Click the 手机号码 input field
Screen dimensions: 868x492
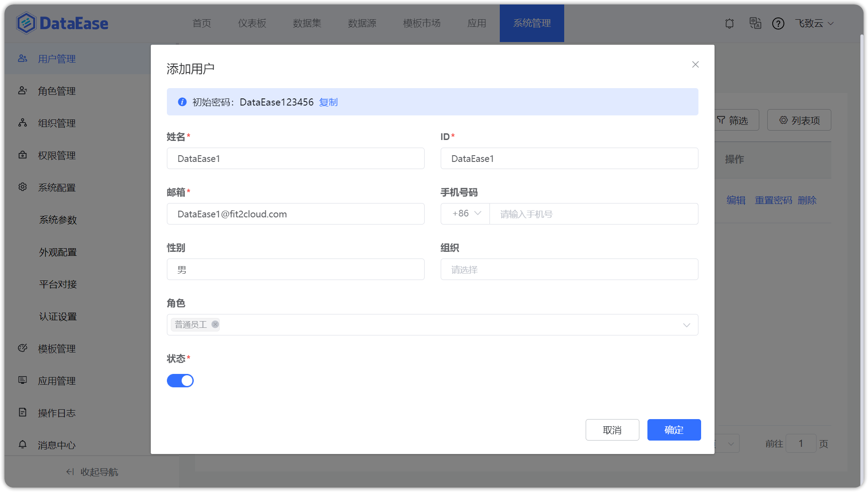(594, 214)
